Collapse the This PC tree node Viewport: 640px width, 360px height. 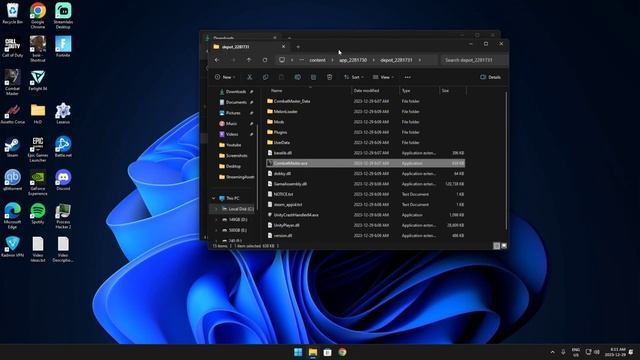pos(213,198)
